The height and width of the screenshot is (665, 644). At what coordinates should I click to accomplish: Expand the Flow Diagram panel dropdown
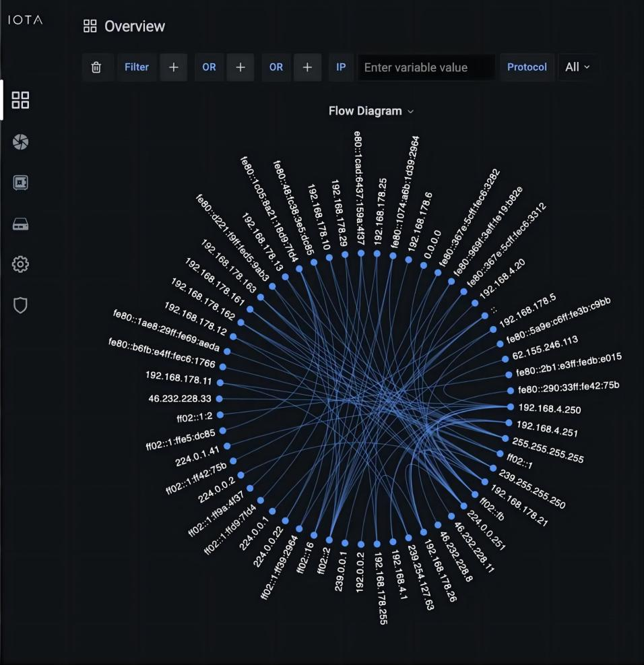click(371, 111)
